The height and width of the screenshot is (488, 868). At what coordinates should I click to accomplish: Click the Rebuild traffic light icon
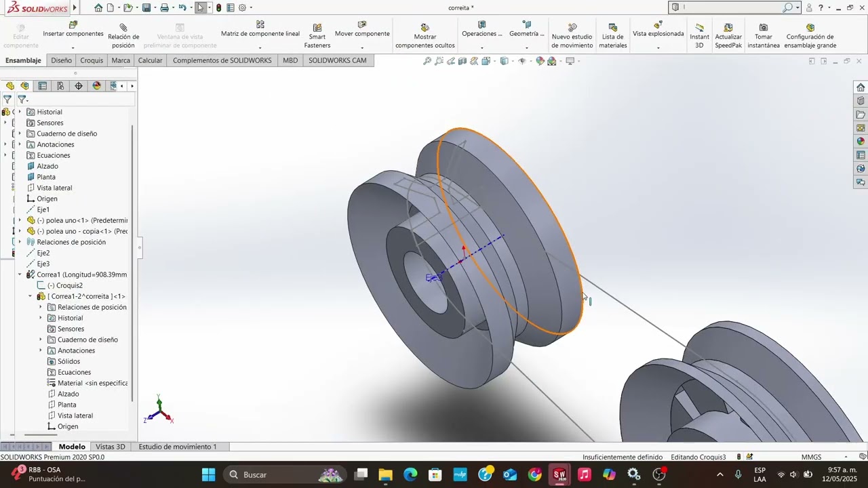[x=218, y=8]
